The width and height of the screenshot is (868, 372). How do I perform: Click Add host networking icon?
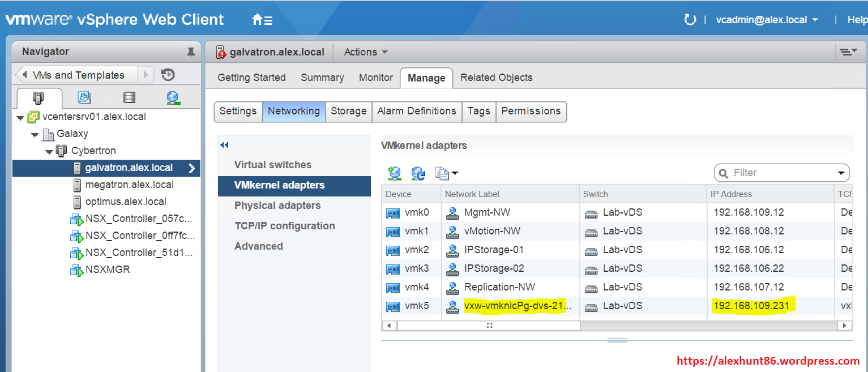[394, 173]
